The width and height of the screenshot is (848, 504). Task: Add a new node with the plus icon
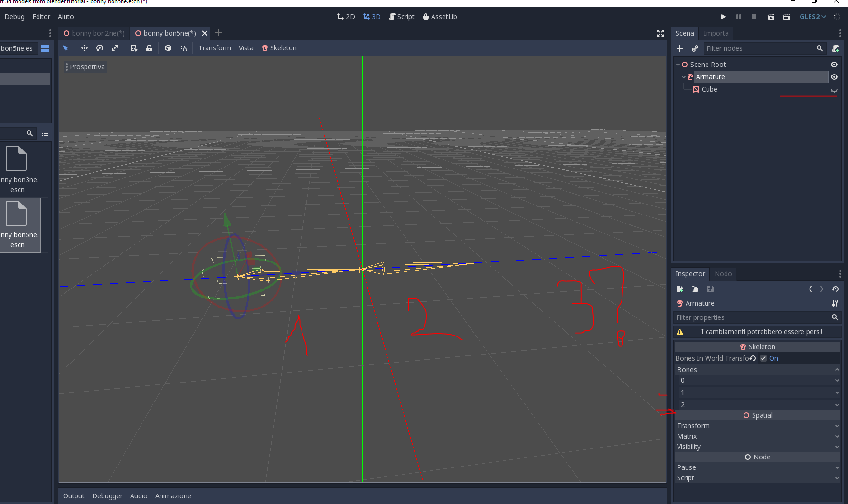click(x=680, y=48)
